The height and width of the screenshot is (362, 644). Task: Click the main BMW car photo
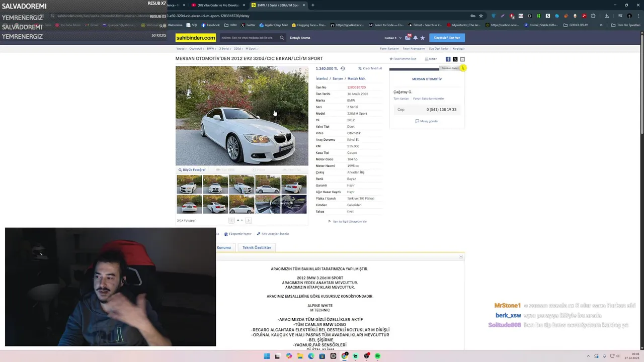coord(242,116)
